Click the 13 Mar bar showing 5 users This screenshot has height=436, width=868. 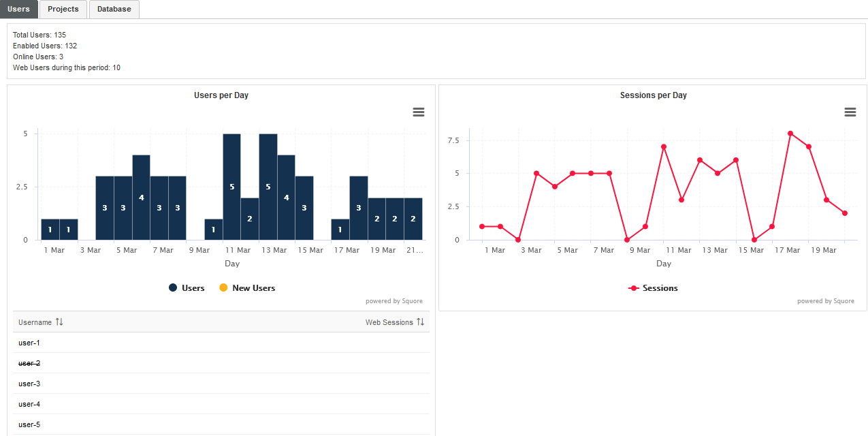click(x=268, y=186)
